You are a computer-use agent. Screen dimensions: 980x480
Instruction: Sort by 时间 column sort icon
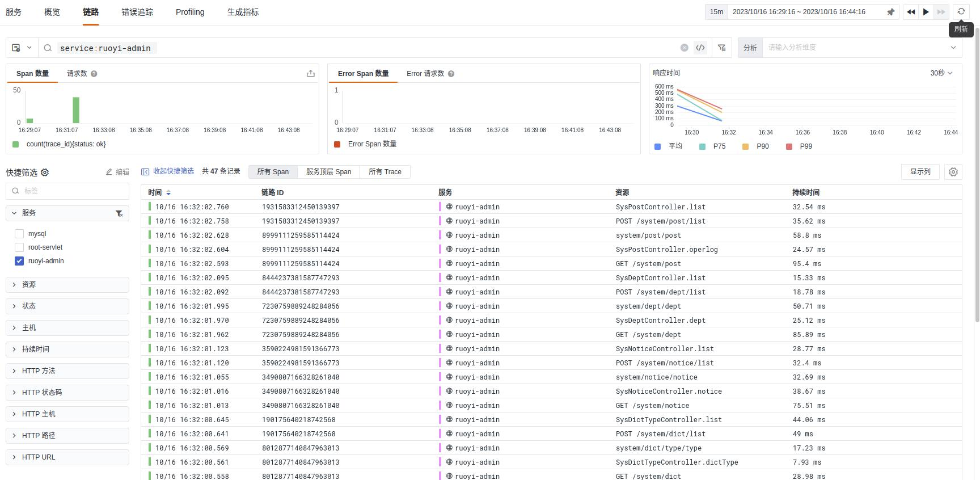coord(168,193)
